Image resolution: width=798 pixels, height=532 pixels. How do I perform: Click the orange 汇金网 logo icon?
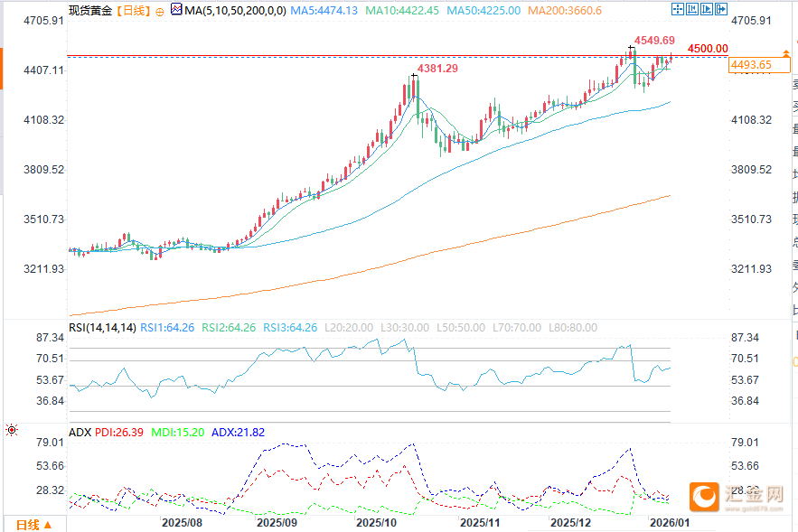[703, 496]
